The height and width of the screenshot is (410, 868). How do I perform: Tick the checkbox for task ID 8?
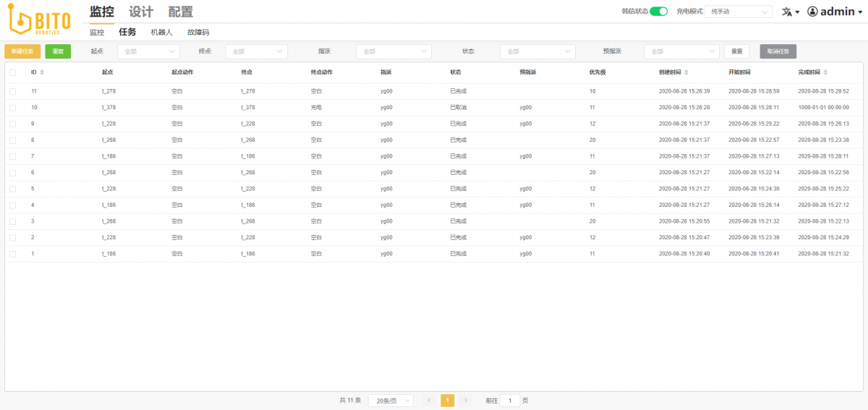[12, 140]
